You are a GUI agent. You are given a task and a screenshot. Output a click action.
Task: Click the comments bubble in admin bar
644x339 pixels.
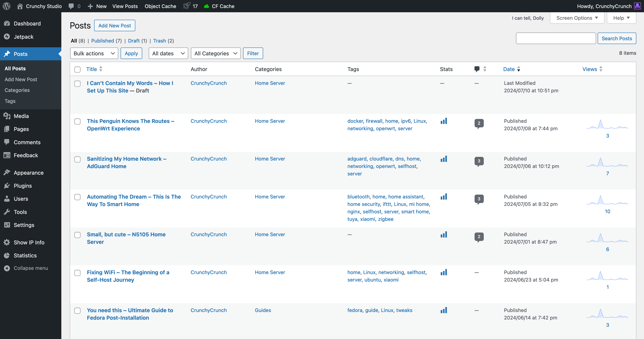point(71,6)
